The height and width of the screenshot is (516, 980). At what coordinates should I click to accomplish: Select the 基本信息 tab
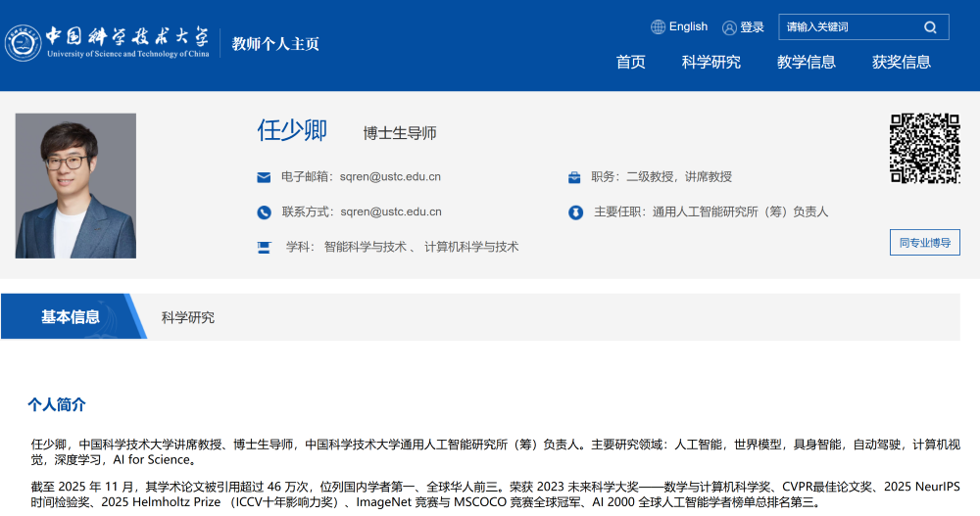[x=71, y=317]
